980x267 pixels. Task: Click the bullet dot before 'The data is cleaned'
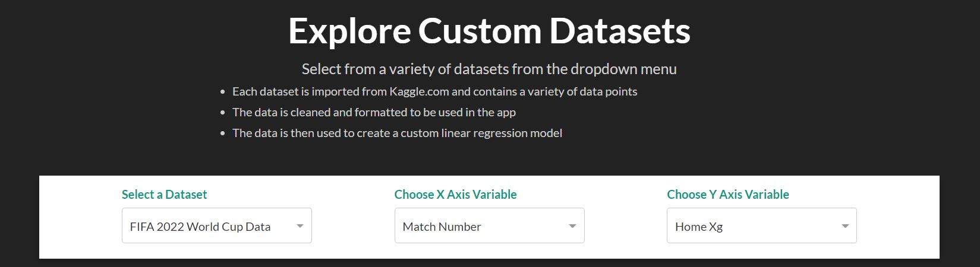(223, 113)
